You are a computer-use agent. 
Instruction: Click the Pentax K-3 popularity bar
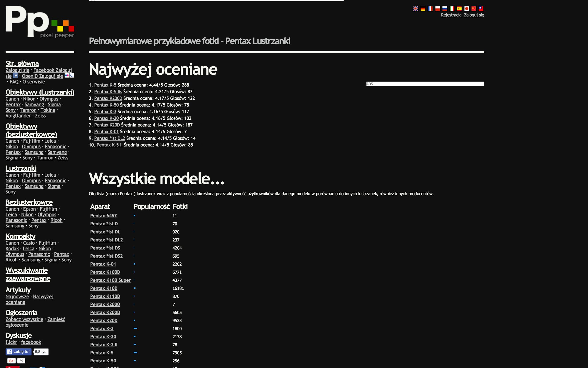pyautogui.click(x=136, y=328)
